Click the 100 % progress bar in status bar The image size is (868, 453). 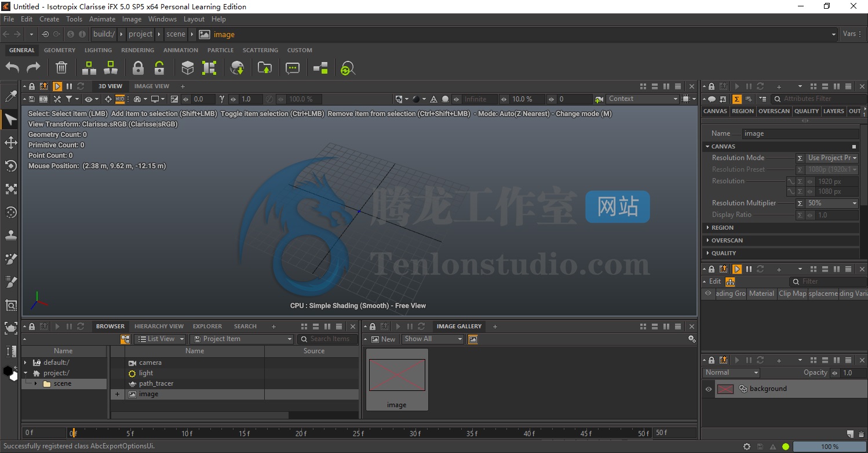(830, 447)
